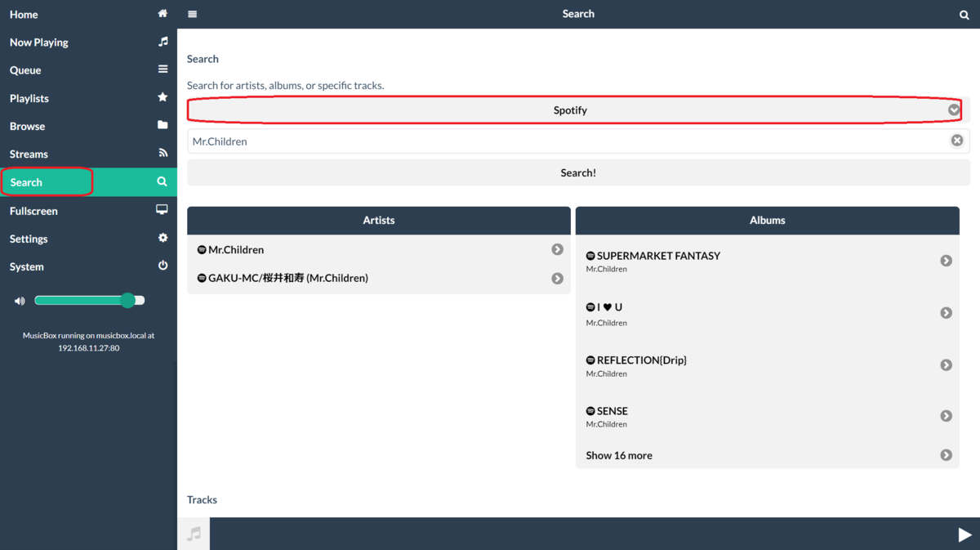Open the SENSE album
This screenshot has height=550, width=980.
click(767, 416)
